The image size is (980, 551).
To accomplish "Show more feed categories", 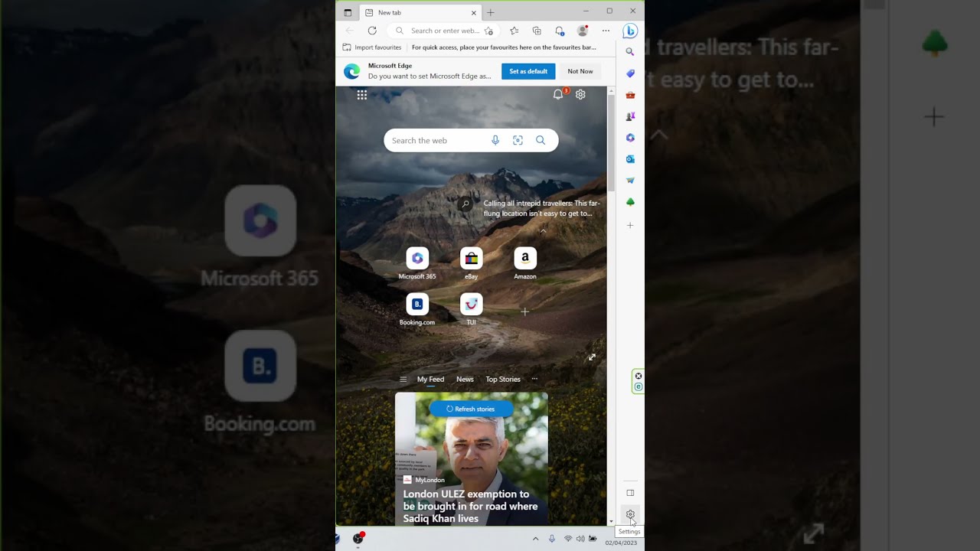I will point(534,380).
